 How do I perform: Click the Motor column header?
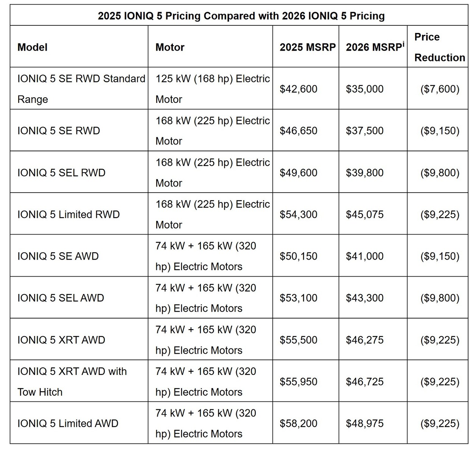(170, 47)
